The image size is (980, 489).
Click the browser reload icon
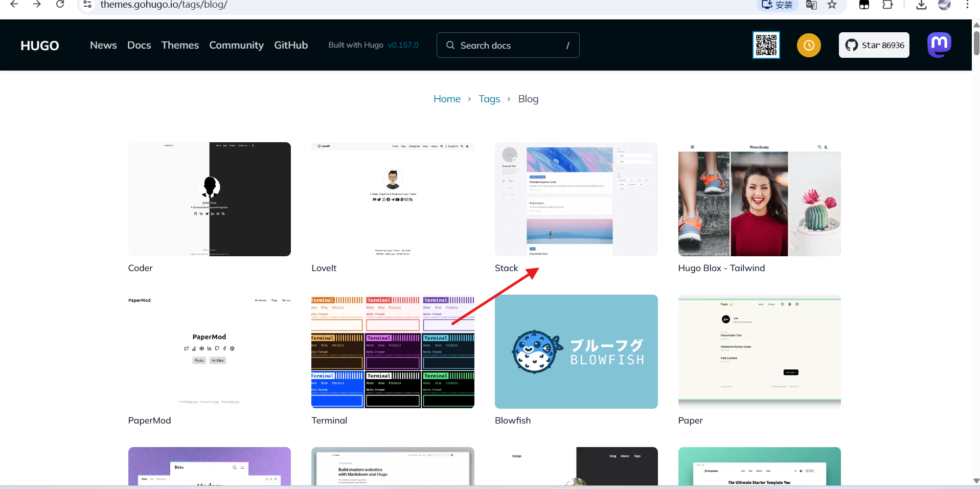(x=60, y=5)
